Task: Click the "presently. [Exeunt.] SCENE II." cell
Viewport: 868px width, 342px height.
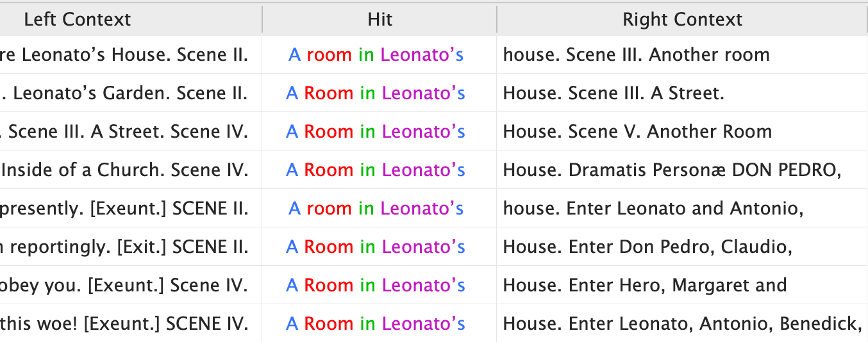Action: pos(124,209)
